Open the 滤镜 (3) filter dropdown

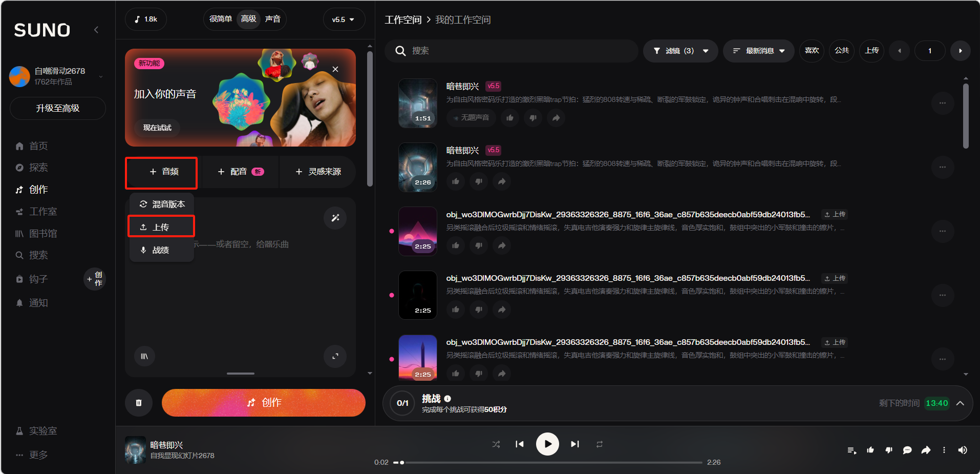tap(680, 51)
